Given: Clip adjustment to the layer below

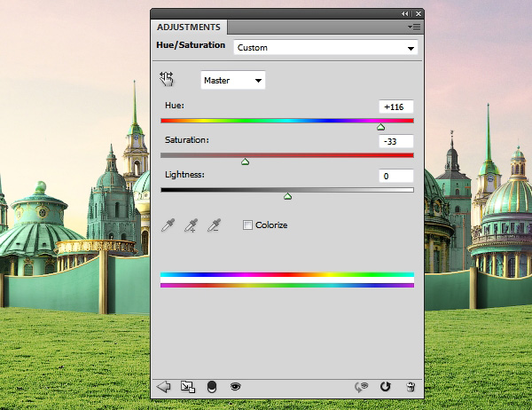Looking at the screenshot, I should [211, 387].
